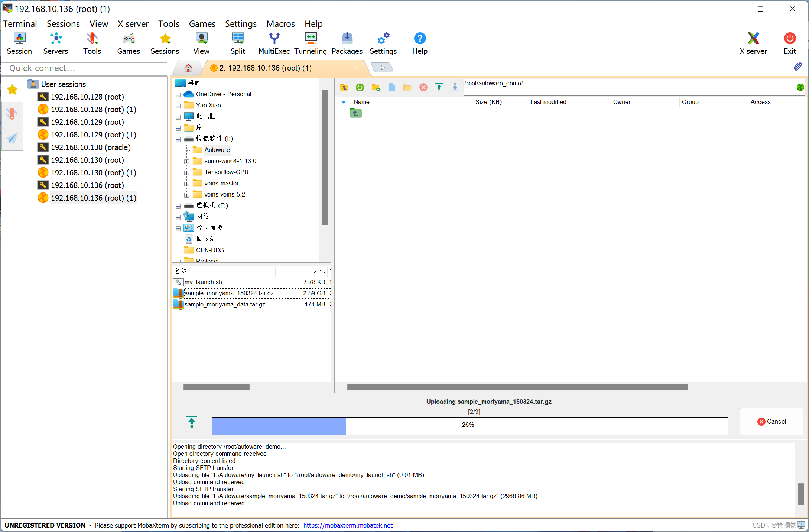This screenshot has width=809, height=532.
Task: Open the X server menu
Action: tap(133, 24)
